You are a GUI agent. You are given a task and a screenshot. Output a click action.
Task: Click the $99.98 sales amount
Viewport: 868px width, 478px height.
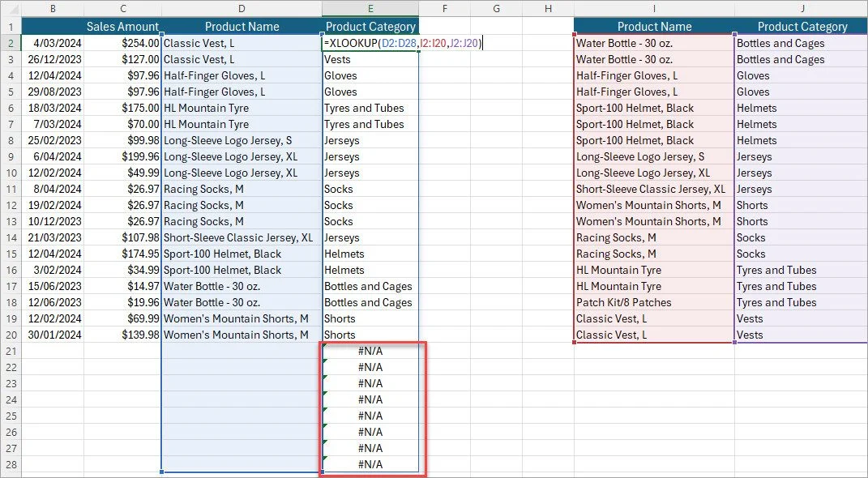click(123, 140)
